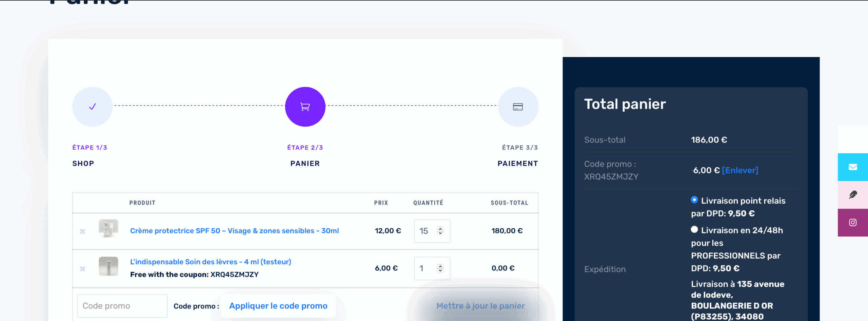
Task: Click the purple cart step icon
Action: click(x=305, y=107)
